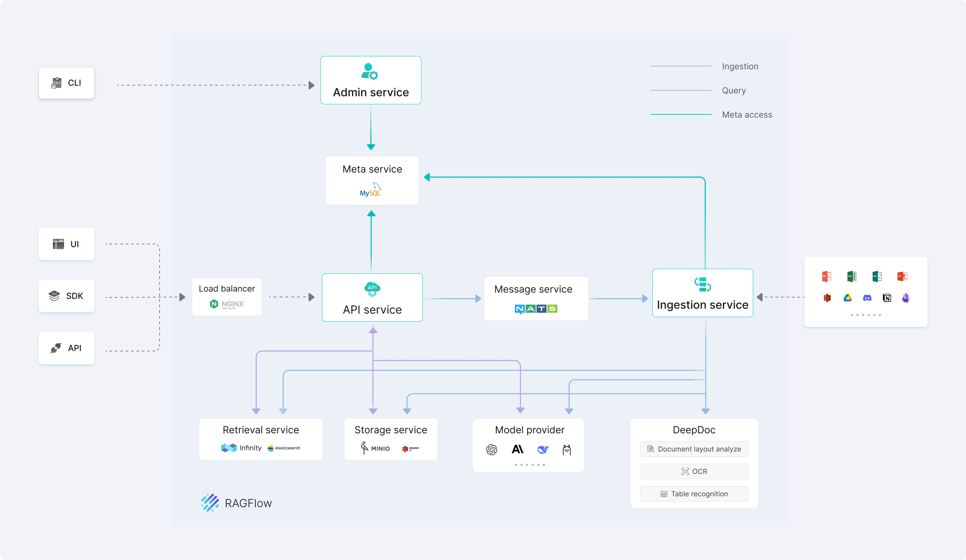Click the Amazon S3 logo in Storage service
Screen dimensions: 966x560
point(410,448)
